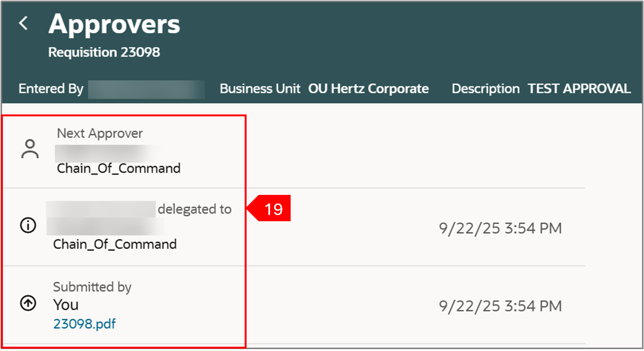Click the 'Submitted by' label
Image resolution: width=644 pixels, height=351 pixels.
click(92, 287)
